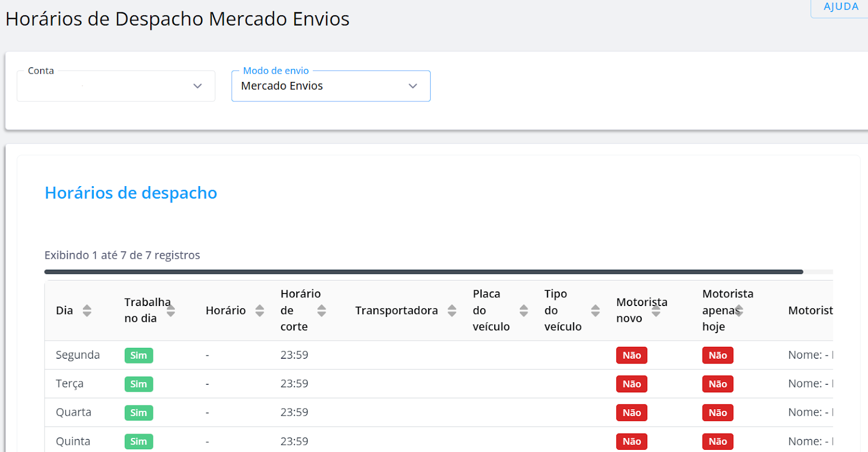Click Motorista apenas hoje Não for Segunda
Viewport: 868px width, 452px height.
(x=718, y=355)
